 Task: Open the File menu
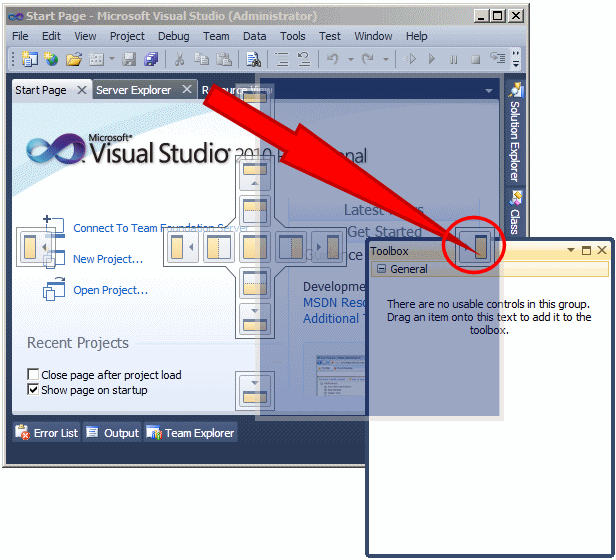point(20,36)
